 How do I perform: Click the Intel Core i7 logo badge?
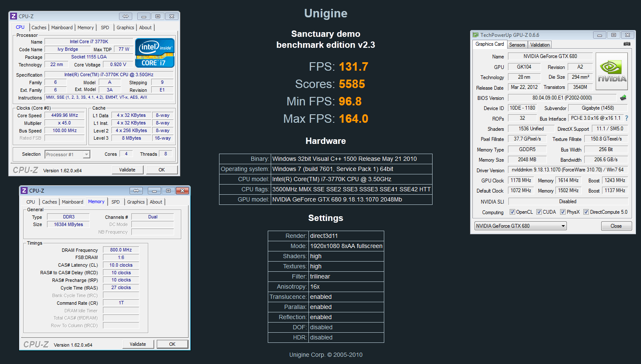(155, 53)
